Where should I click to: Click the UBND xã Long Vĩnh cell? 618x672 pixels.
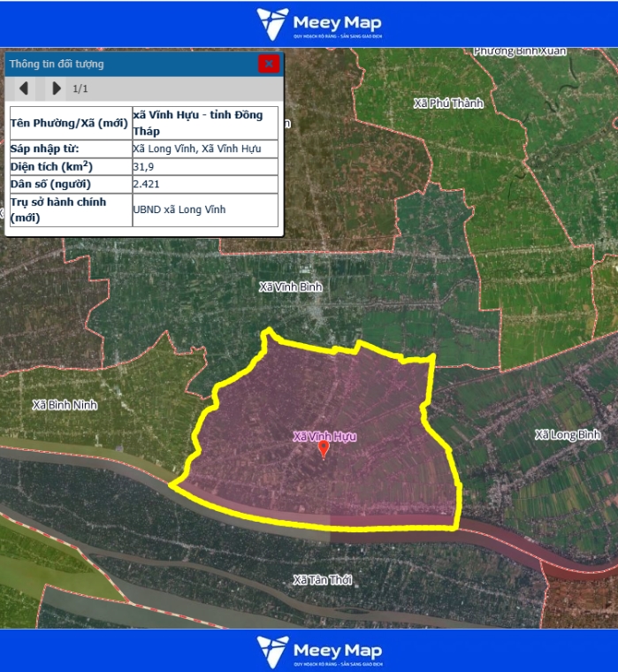pyautogui.click(x=179, y=210)
